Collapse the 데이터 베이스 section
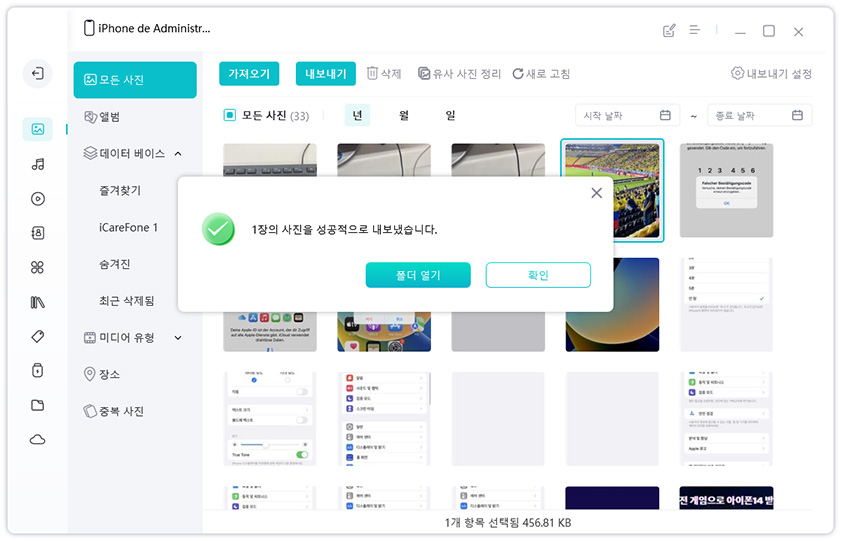Viewport: 841px width, 541px height. coord(178,154)
